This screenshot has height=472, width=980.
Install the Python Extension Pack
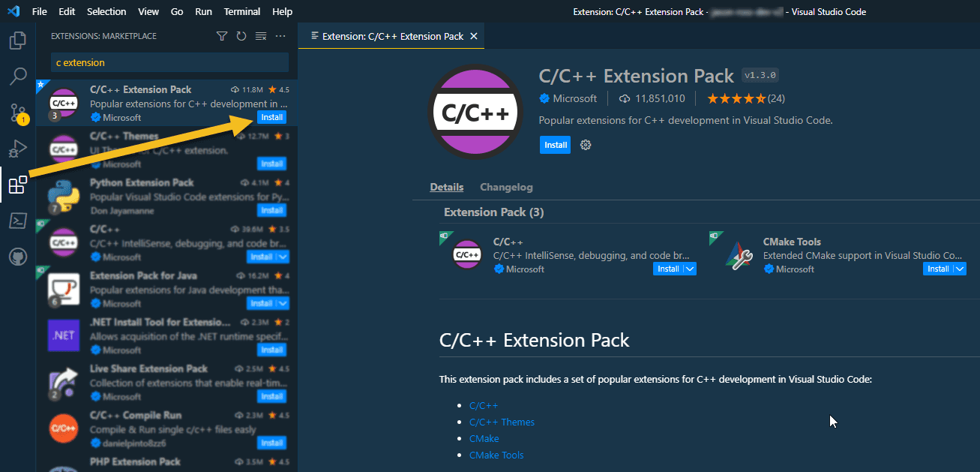coord(271,210)
